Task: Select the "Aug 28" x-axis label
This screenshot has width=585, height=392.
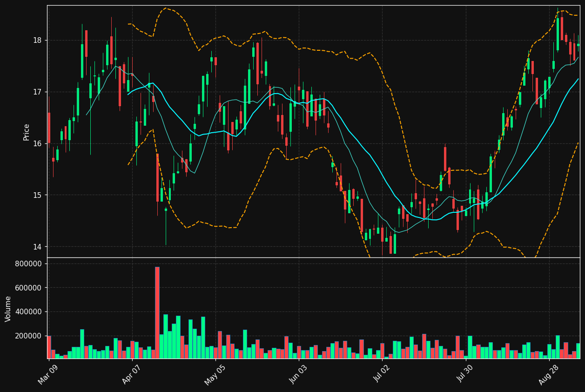Action: coord(548,374)
